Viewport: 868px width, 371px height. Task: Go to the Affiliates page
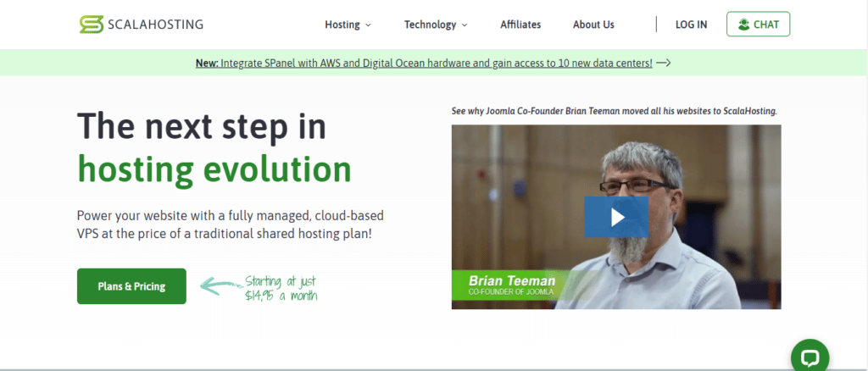520,25
